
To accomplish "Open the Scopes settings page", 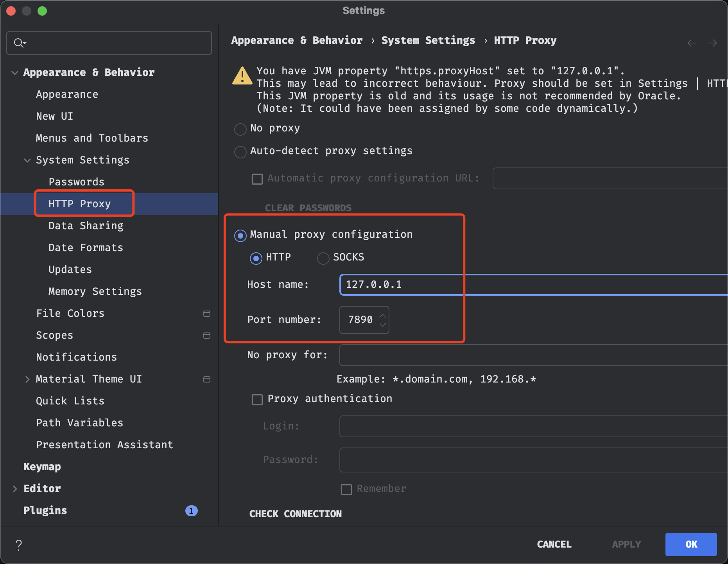I will tap(55, 336).
